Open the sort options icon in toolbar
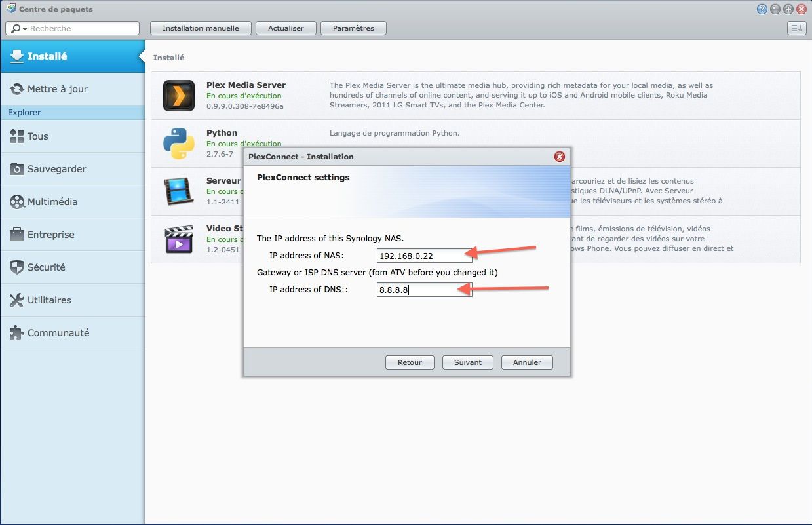The image size is (812, 525). tap(796, 28)
